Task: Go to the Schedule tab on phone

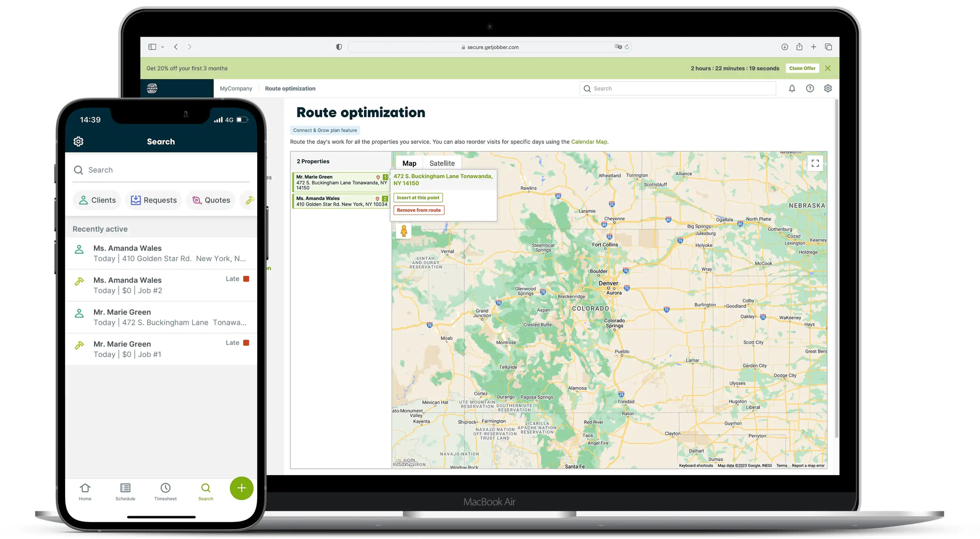Action: (125, 492)
